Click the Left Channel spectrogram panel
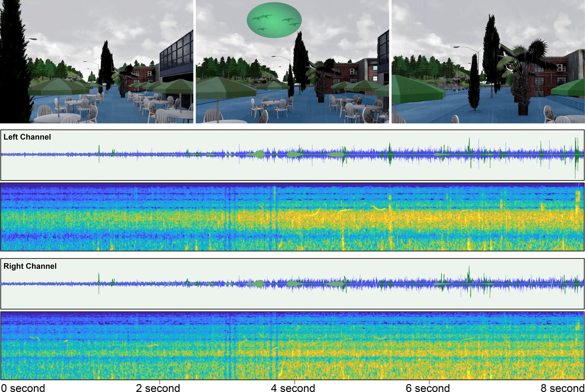The image size is (585, 392). click(292, 217)
